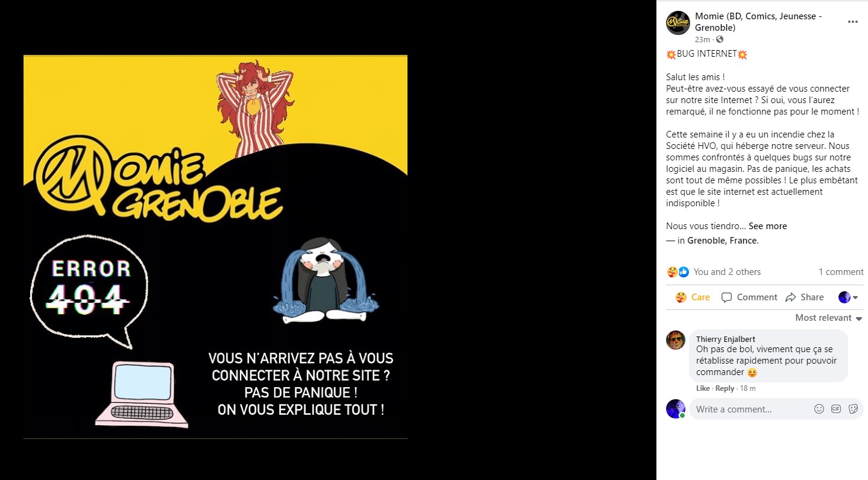Image resolution: width=868 pixels, height=480 pixels.
Task: View the reaction icons on the post
Action: [678, 272]
